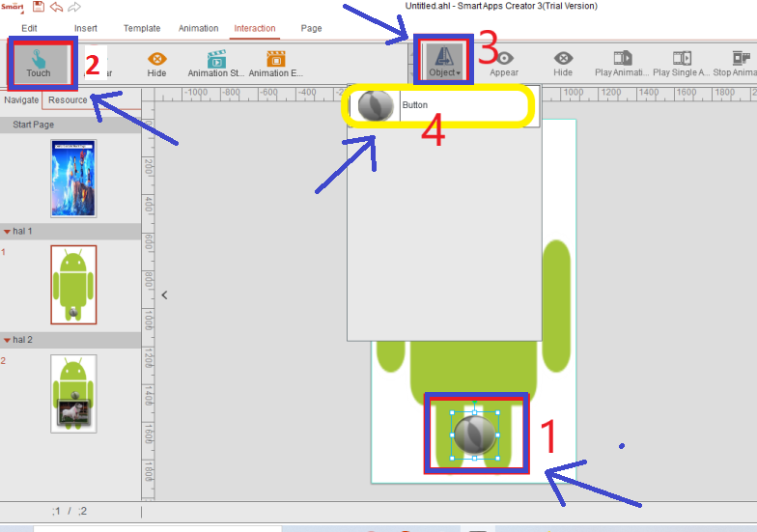
Task: Click the Play Animation action
Action: point(622,64)
